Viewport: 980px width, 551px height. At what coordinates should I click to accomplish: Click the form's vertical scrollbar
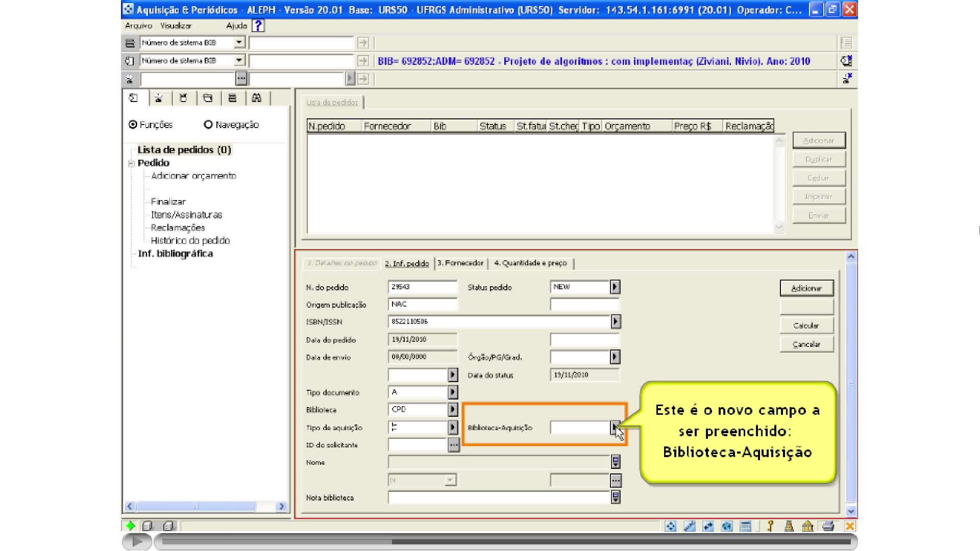(x=851, y=384)
